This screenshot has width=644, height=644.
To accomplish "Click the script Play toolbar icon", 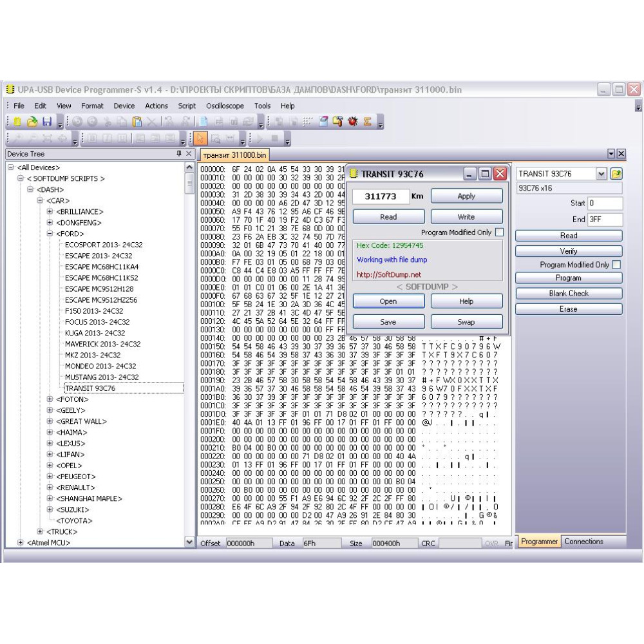I will point(260,138).
